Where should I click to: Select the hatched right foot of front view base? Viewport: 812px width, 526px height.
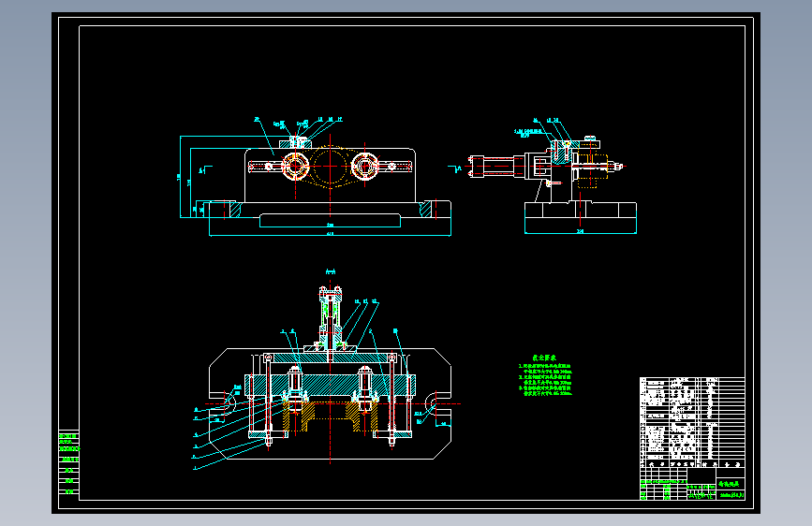425,209
